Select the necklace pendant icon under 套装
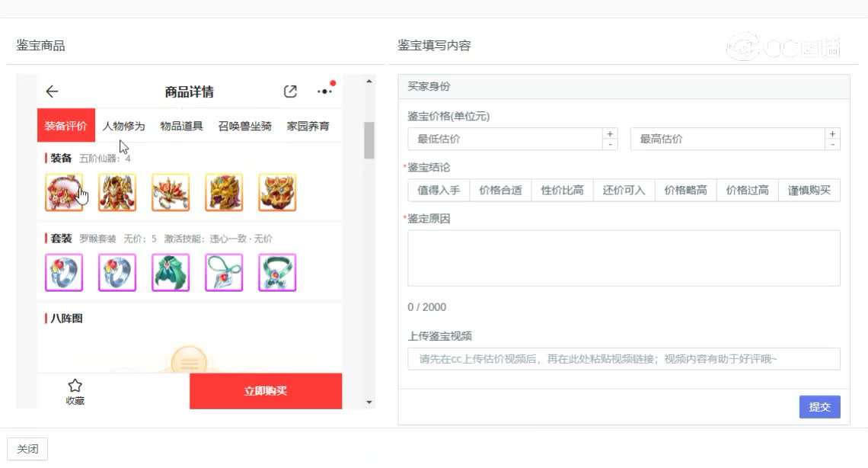This screenshot has height=468, width=868. pyautogui.click(x=224, y=273)
